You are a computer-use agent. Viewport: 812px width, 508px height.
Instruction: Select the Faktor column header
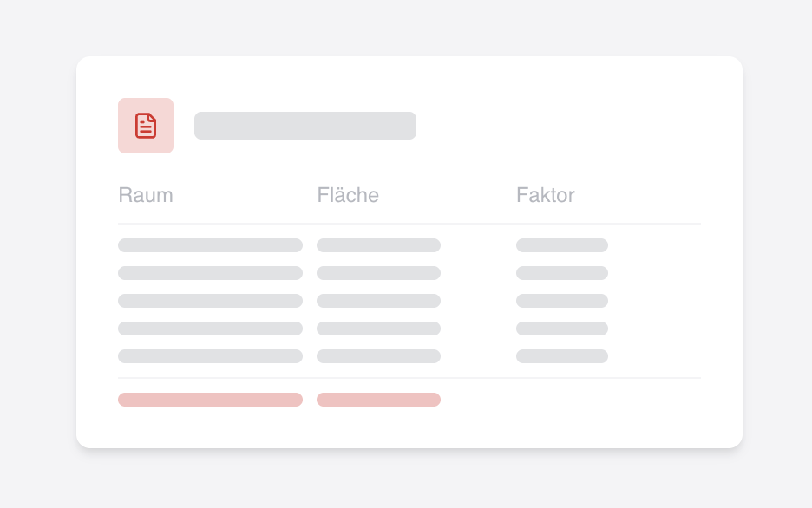545,195
